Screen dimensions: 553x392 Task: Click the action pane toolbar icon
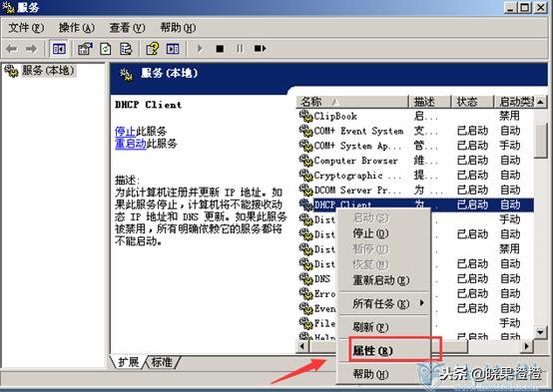click(x=173, y=49)
